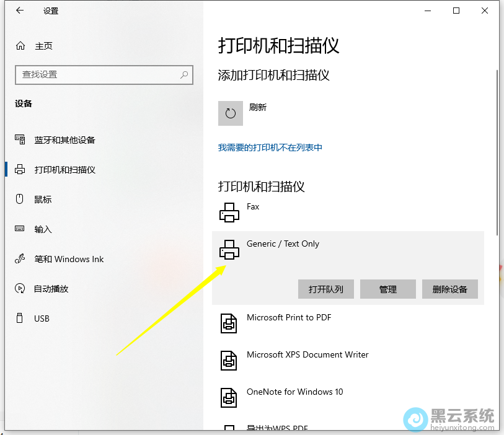Click inside the 查找设置 search box
The height and width of the screenshot is (435, 504).
(104, 74)
